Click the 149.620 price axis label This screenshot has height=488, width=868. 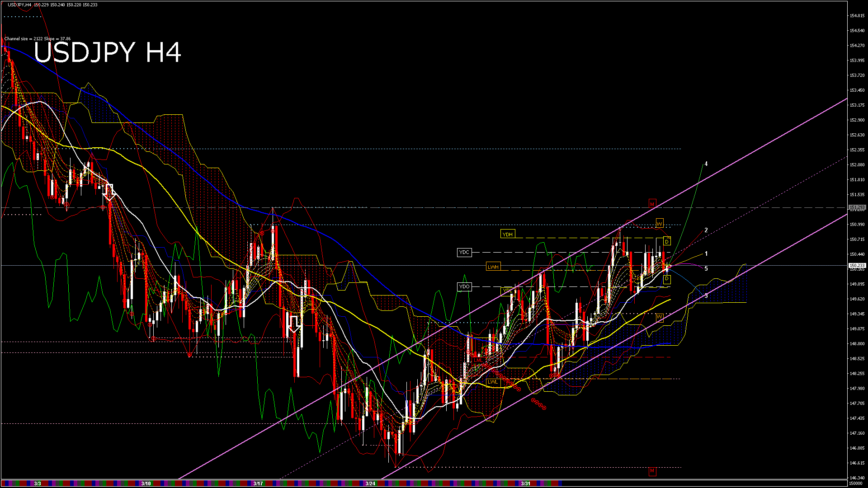coord(857,299)
